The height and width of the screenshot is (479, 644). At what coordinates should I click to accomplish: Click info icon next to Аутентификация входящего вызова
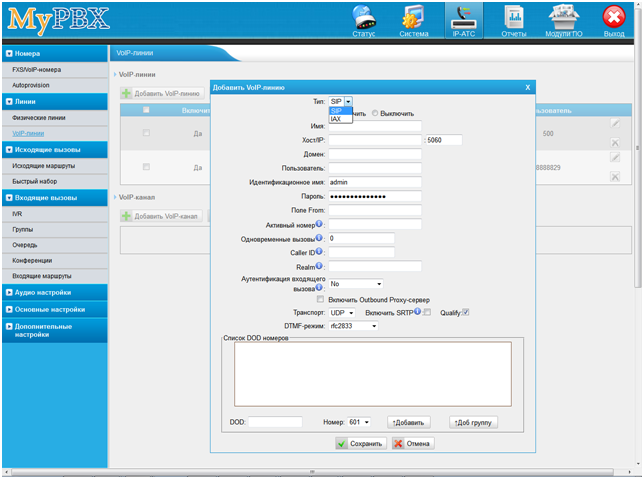pos(319,288)
